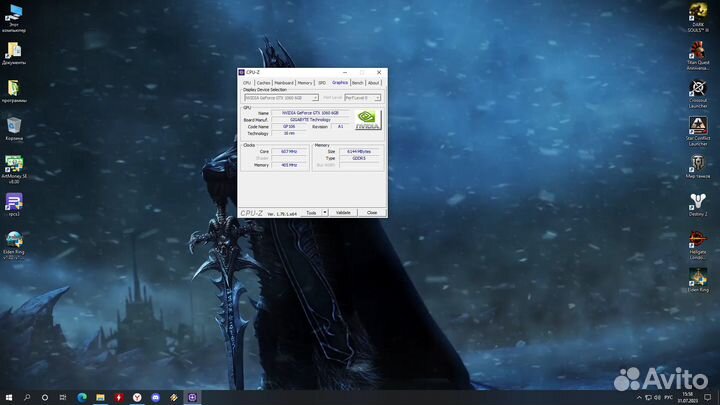720x405 pixels.
Task: Open the rpcs3 emulator desktop icon
Action: pyautogui.click(x=14, y=202)
